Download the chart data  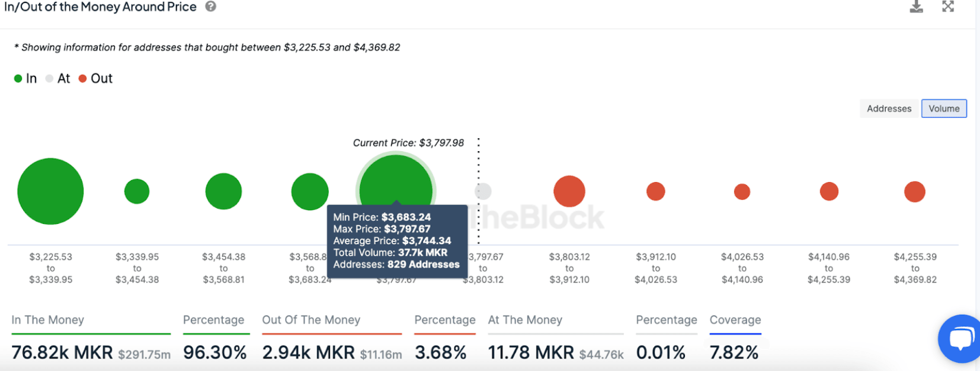(x=916, y=7)
